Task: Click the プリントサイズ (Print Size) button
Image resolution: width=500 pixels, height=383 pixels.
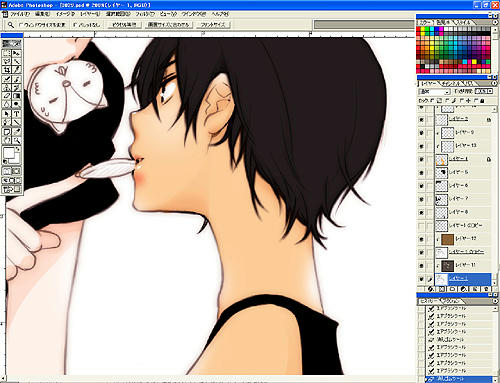Action: 213,25
